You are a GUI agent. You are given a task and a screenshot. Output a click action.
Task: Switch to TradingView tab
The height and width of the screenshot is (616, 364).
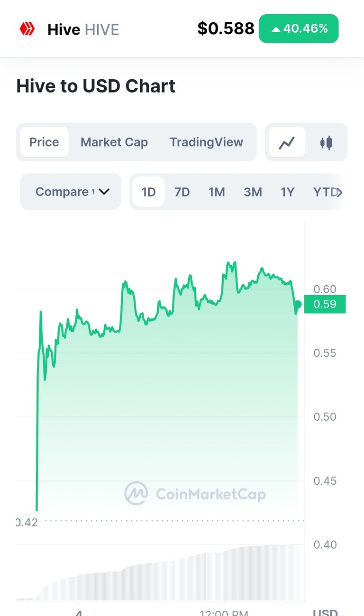point(207,142)
